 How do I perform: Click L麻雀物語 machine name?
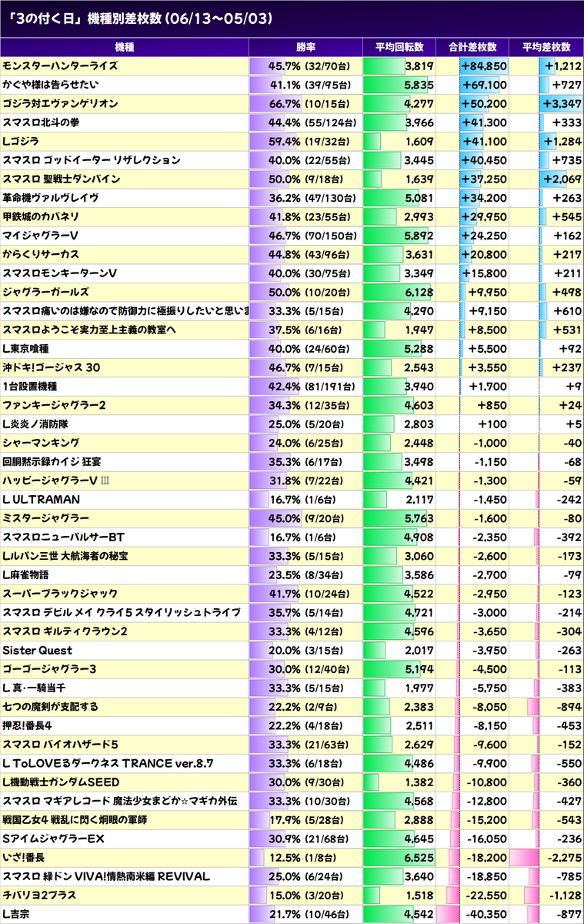pyautogui.click(x=26, y=575)
